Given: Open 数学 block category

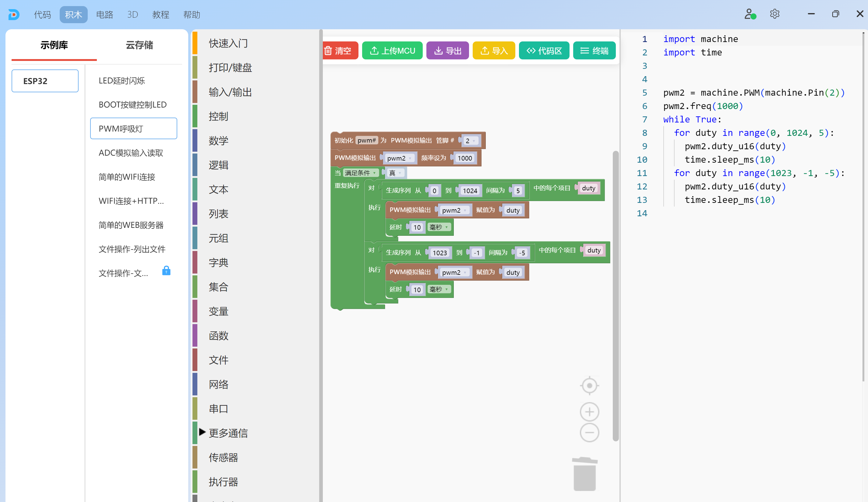Looking at the screenshot, I should point(218,140).
